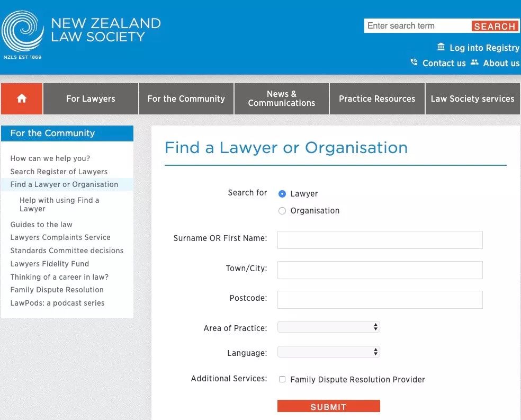This screenshot has width=521, height=420.
Task: Open the Language dropdown
Action: [x=329, y=352]
